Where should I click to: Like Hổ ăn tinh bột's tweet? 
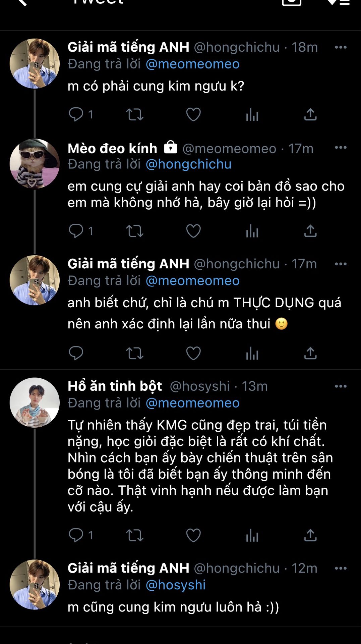193,535
